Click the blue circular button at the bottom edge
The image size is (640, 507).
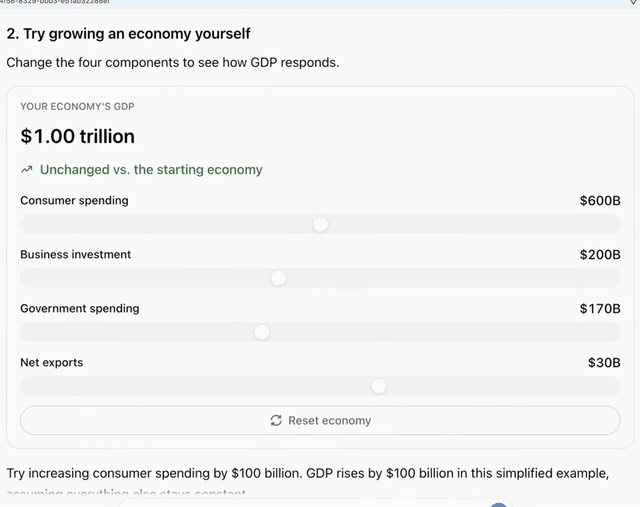click(498, 505)
